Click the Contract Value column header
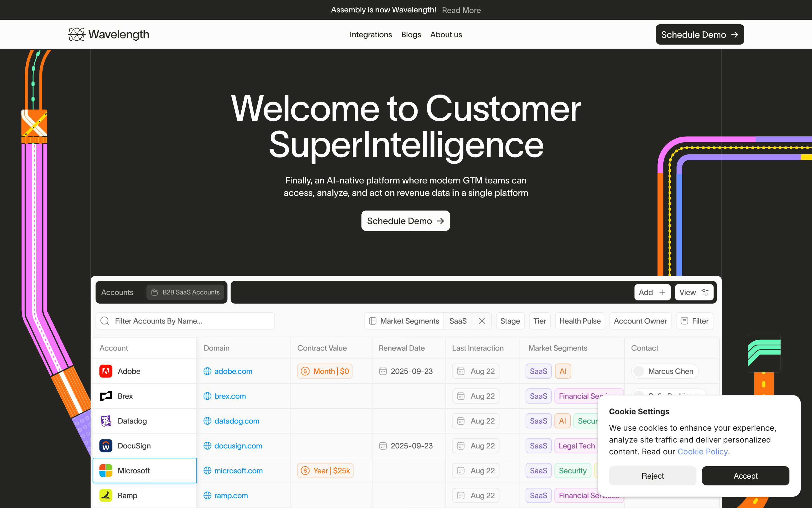Image resolution: width=812 pixels, height=508 pixels. [322, 348]
